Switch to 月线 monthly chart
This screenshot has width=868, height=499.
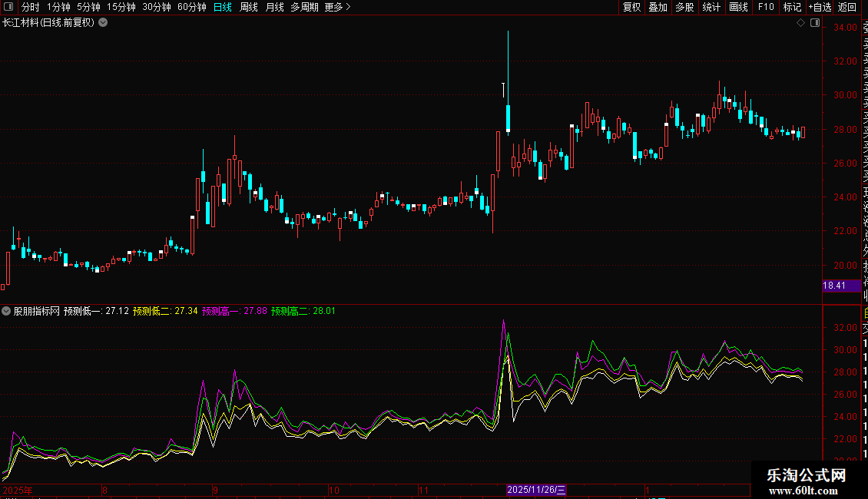click(x=274, y=7)
